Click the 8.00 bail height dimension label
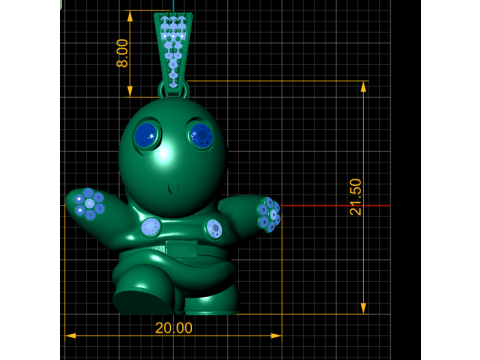This screenshot has height=360, width=480. click(x=122, y=53)
